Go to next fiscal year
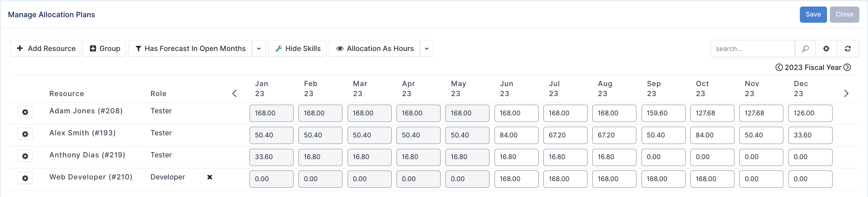 coord(847,68)
